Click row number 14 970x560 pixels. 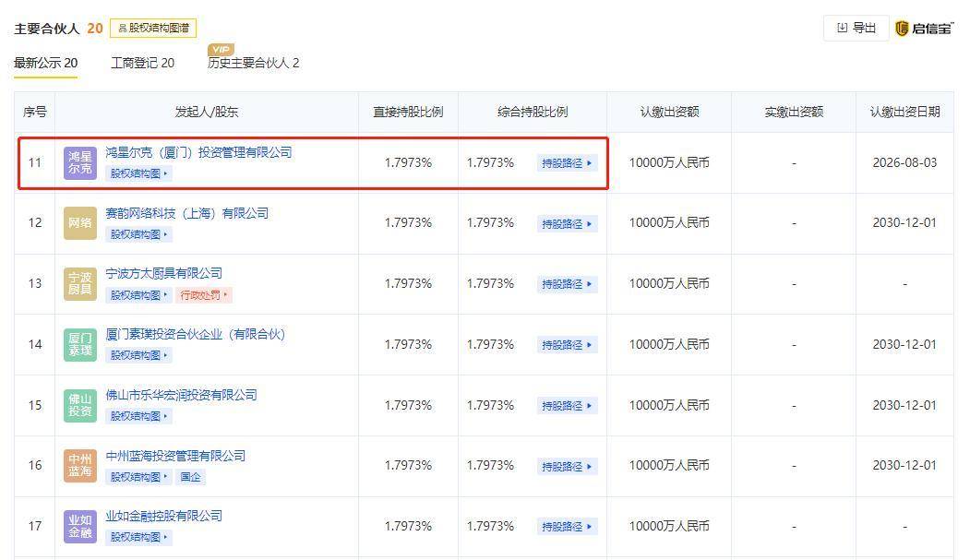click(x=35, y=344)
